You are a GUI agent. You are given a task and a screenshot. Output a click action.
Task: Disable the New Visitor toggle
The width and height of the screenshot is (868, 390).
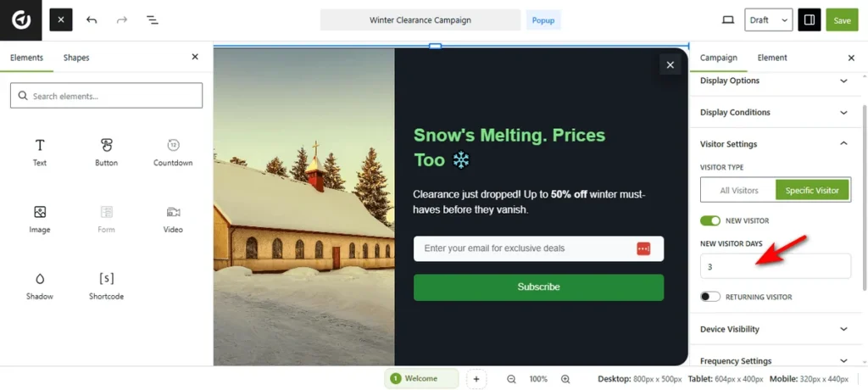pos(710,220)
